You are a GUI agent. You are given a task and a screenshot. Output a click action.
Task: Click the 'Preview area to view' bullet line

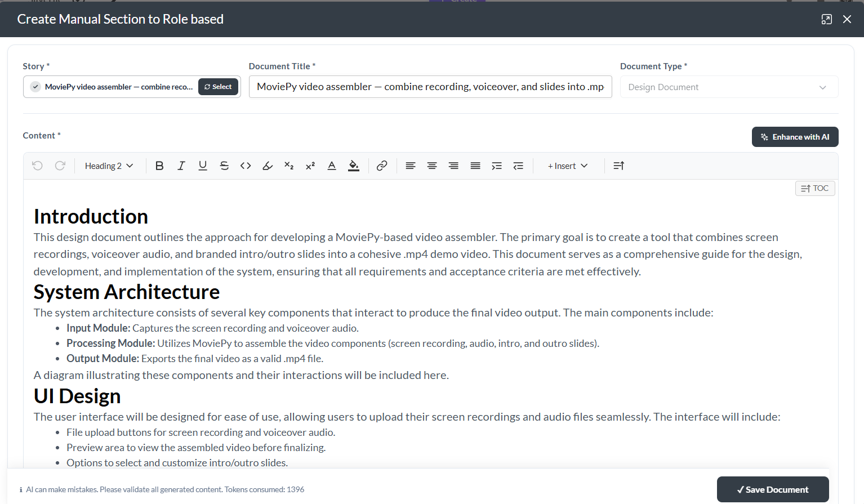tap(196, 447)
